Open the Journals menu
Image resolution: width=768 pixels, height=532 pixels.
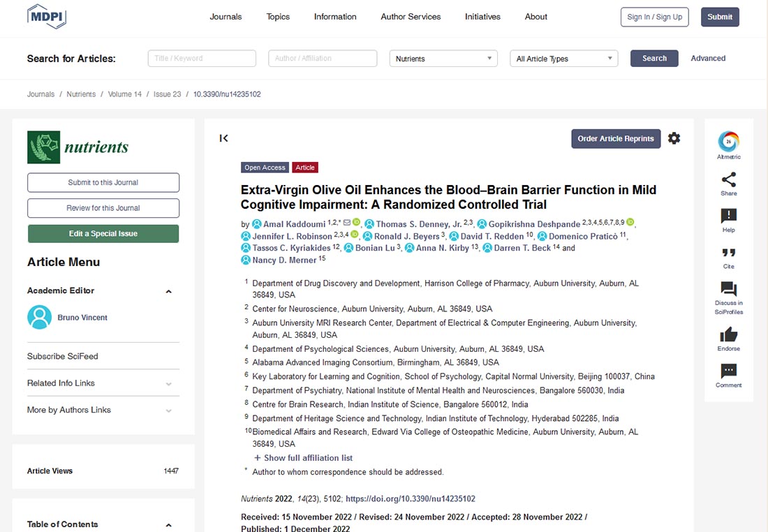click(x=226, y=17)
